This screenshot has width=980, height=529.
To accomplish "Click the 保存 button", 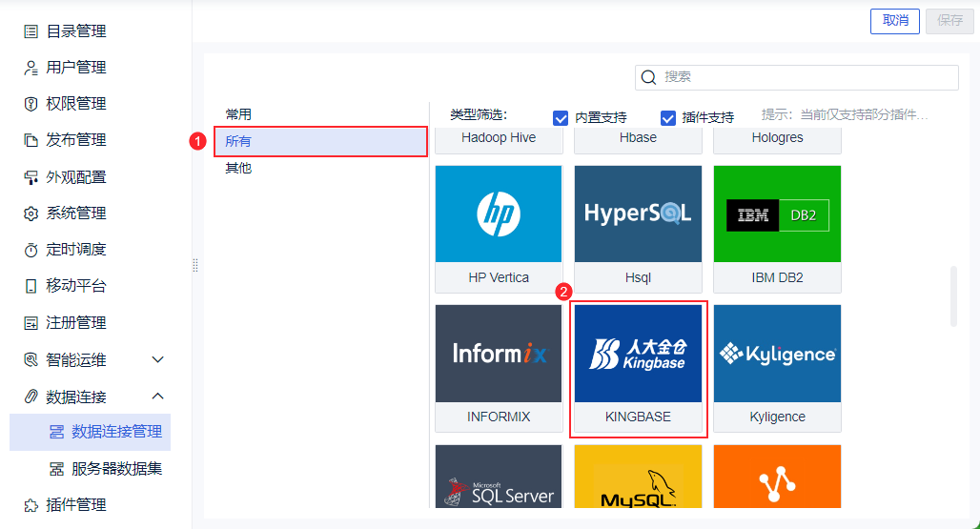I will click(x=949, y=21).
